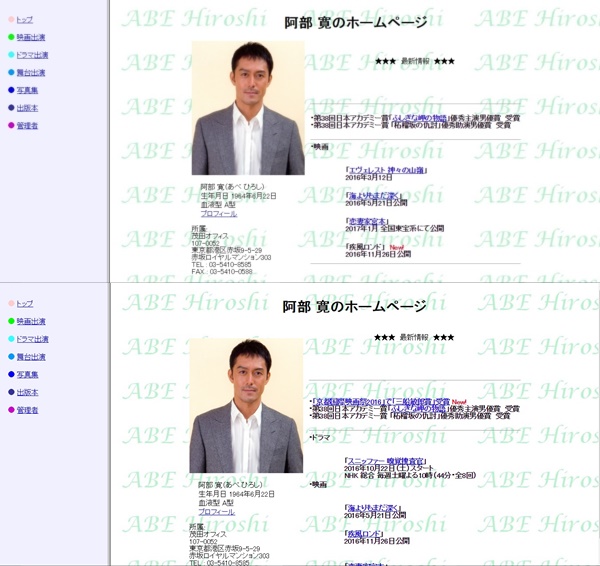Screen dimensions: 600x566
Task: Open 舞台出演 link in upper page sidebar
Action: 31,73
